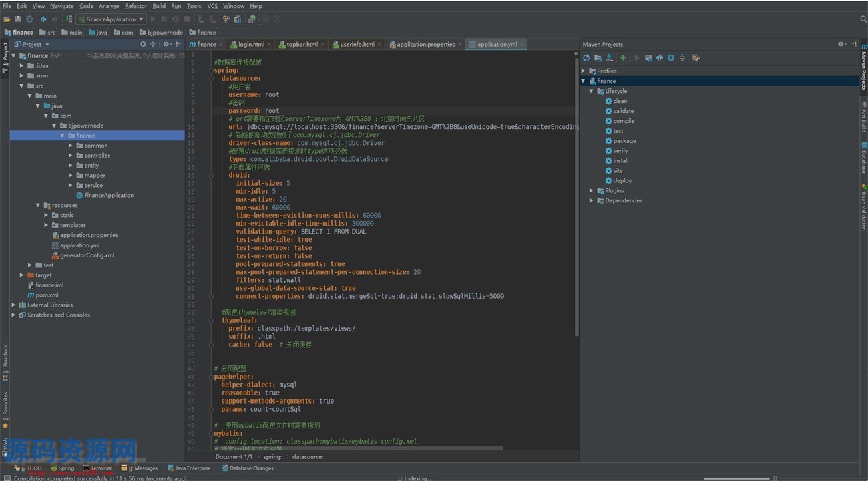868x481 pixels.
Task: Expand the Dependencies node
Action: click(592, 200)
